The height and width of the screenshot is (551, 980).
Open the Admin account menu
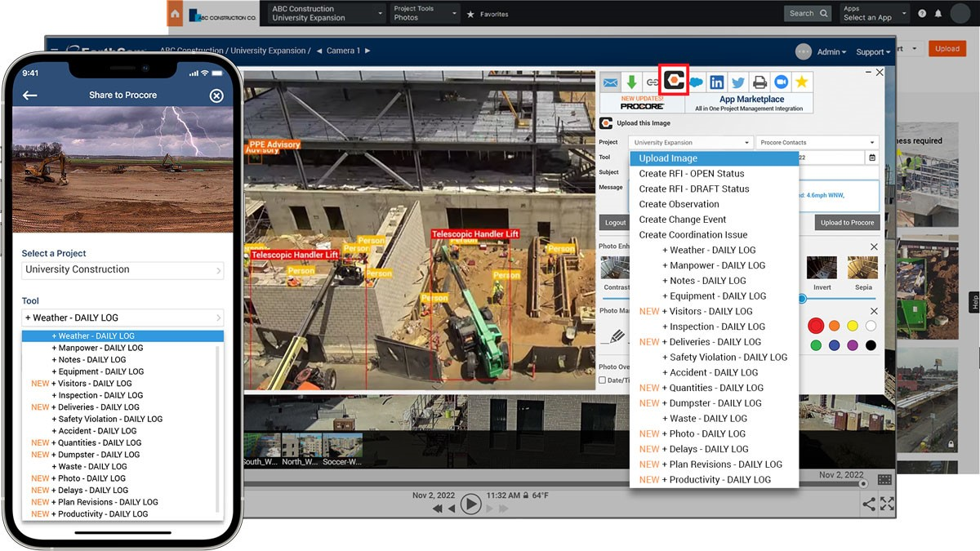pos(832,51)
